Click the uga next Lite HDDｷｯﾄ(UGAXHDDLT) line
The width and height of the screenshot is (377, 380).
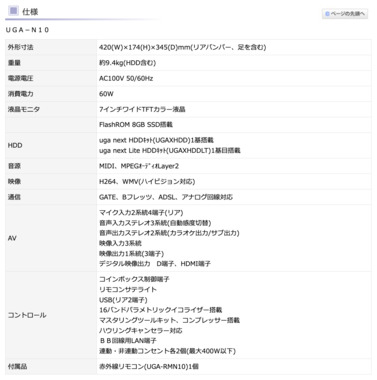169,151
